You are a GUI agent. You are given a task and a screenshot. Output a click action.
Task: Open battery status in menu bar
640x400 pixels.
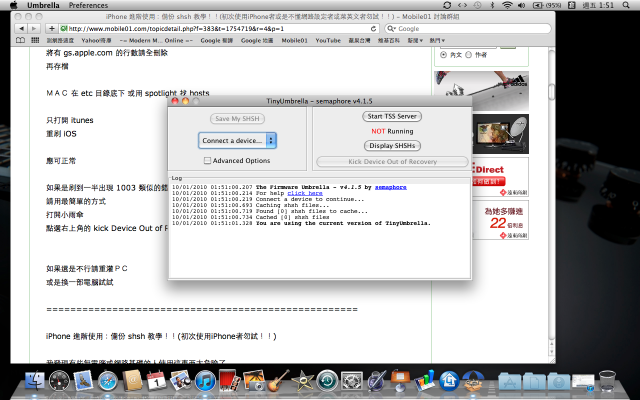pos(547,5)
